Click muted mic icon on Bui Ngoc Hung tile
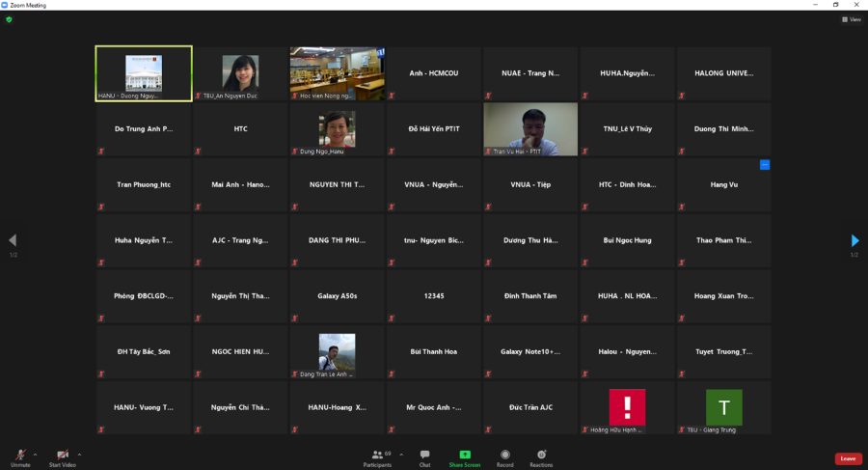868x470 pixels. point(585,263)
